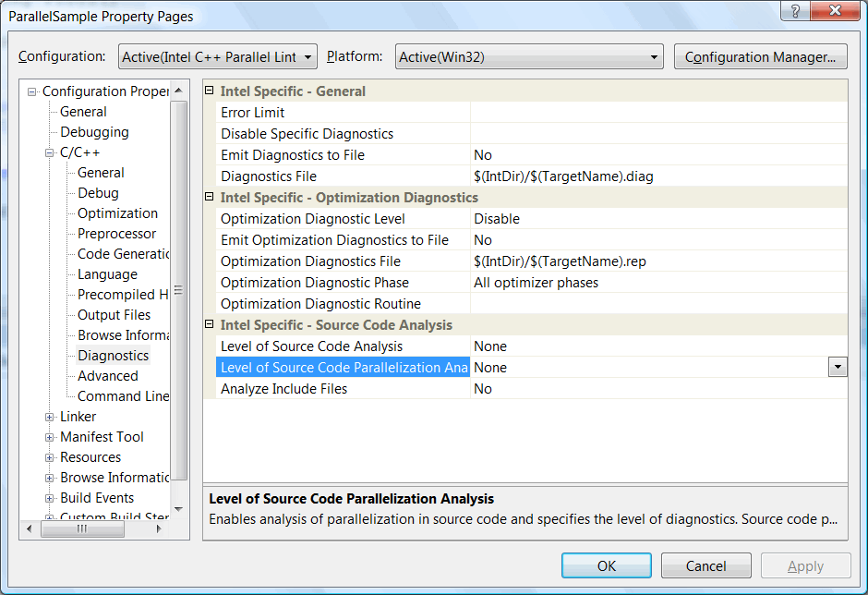
Task: Expand the Manifest Tool tree node
Action: coord(49,438)
